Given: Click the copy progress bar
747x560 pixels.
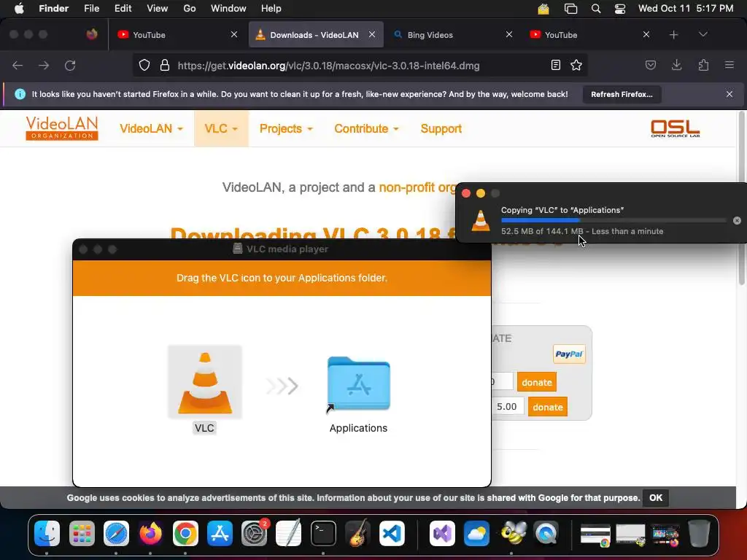Looking at the screenshot, I should [614, 220].
